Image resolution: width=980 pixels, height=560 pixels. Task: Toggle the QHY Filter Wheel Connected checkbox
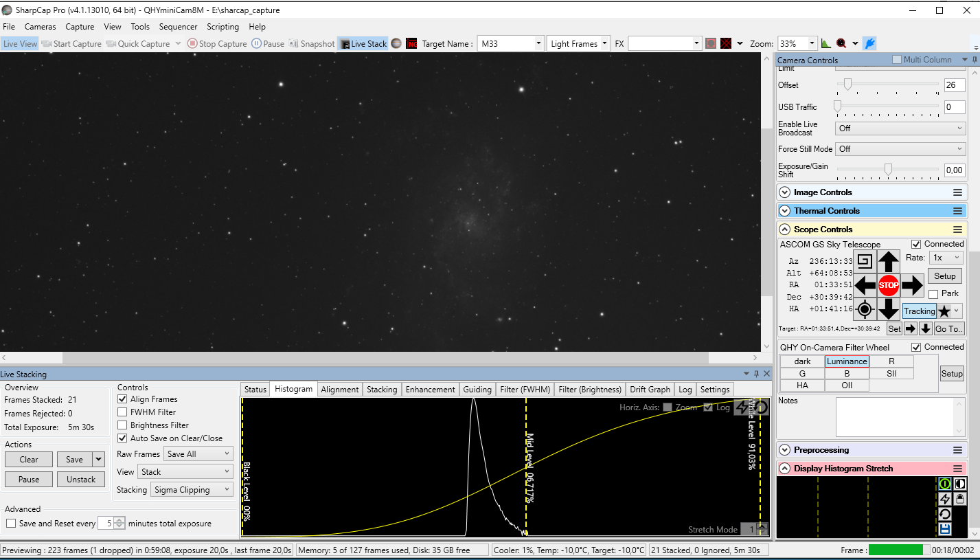pyautogui.click(x=916, y=348)
